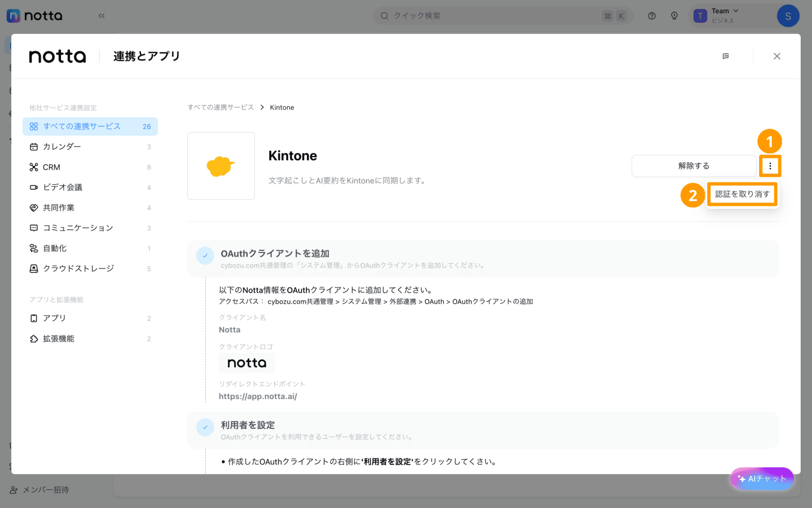This screenshot has height=508, width=812.
Task: Toggle the OAuthクライアントを追加 step checkmark
Action: point(205,256)
